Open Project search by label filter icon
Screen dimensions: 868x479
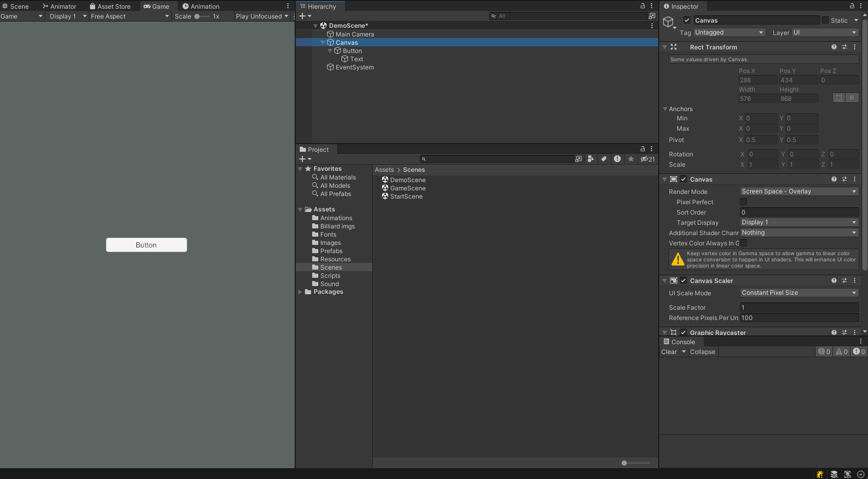coord(604,159)
